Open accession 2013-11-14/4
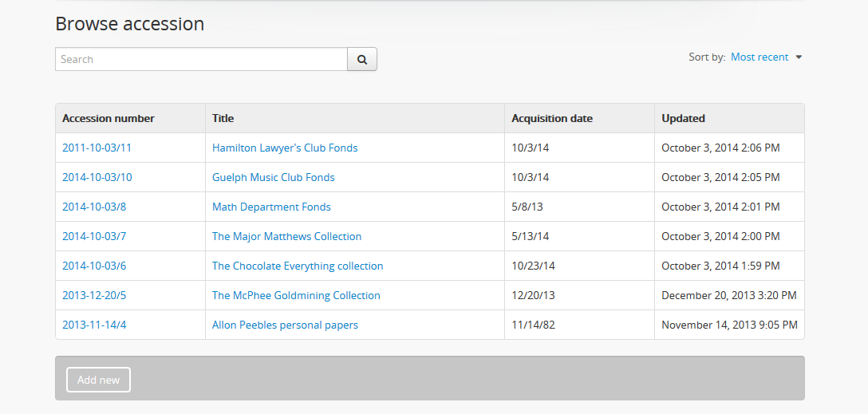The width and height of the screenshot is (868, 414). tap(94, 325)
